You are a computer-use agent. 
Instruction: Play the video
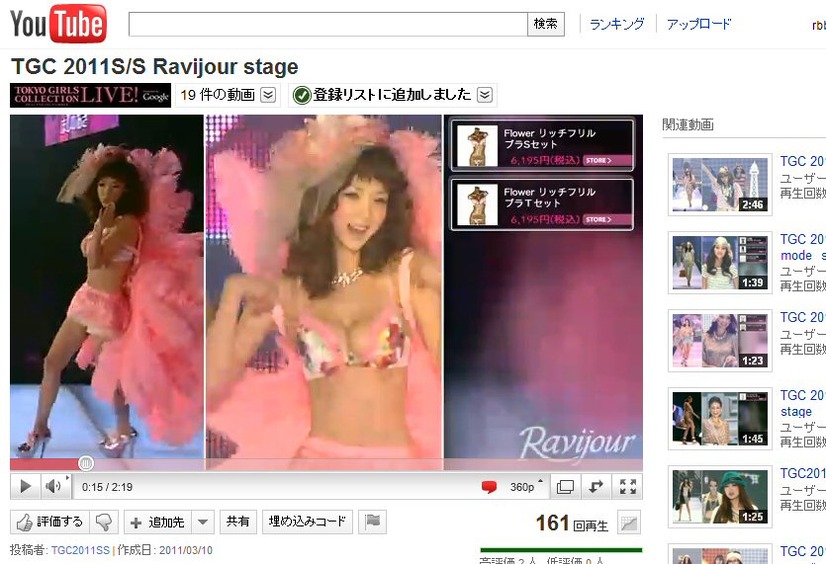tap(25, 487)
